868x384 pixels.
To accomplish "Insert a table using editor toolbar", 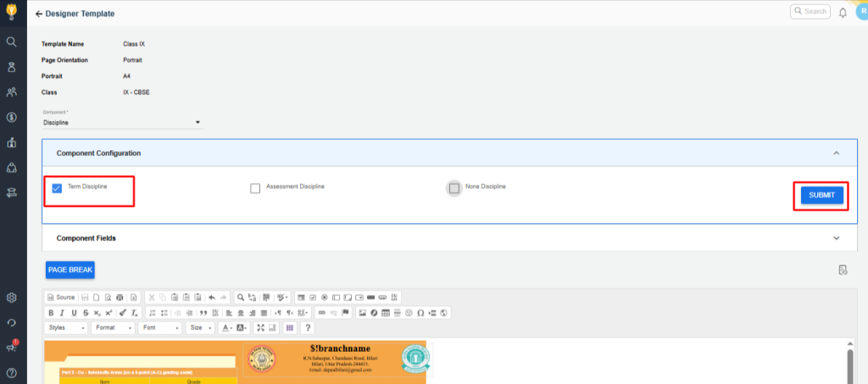I will [x=385, y=313].
